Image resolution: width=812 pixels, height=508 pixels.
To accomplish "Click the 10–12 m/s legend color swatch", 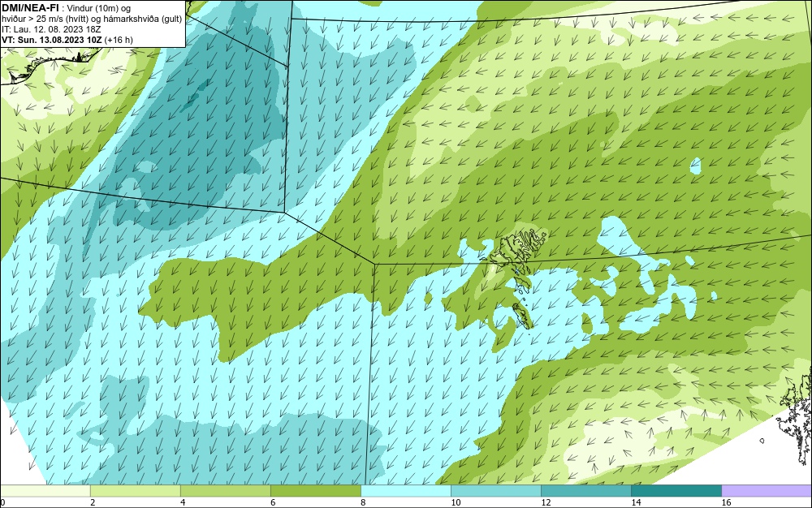I will coord(495,490).
